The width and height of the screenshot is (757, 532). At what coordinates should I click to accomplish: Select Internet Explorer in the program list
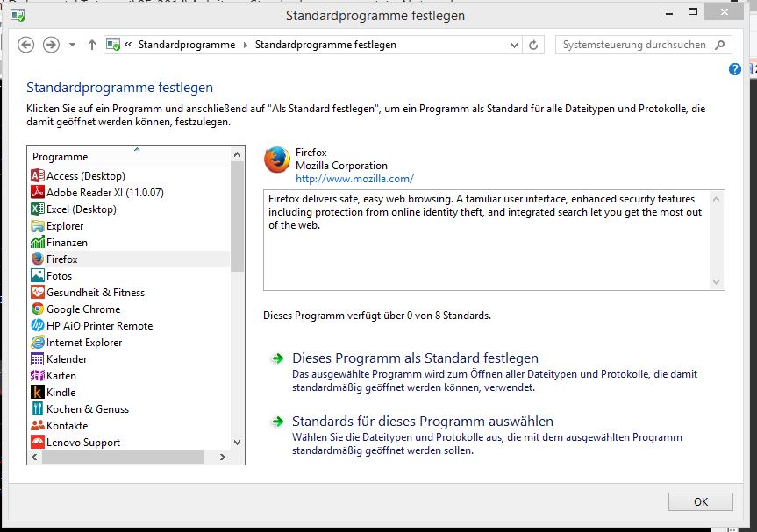(129, 343)
